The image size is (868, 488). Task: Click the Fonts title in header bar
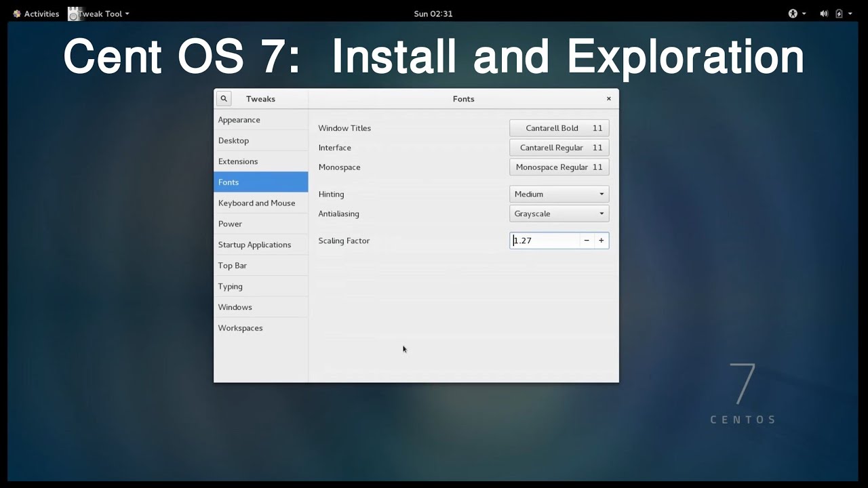click(x=464, y=99)
